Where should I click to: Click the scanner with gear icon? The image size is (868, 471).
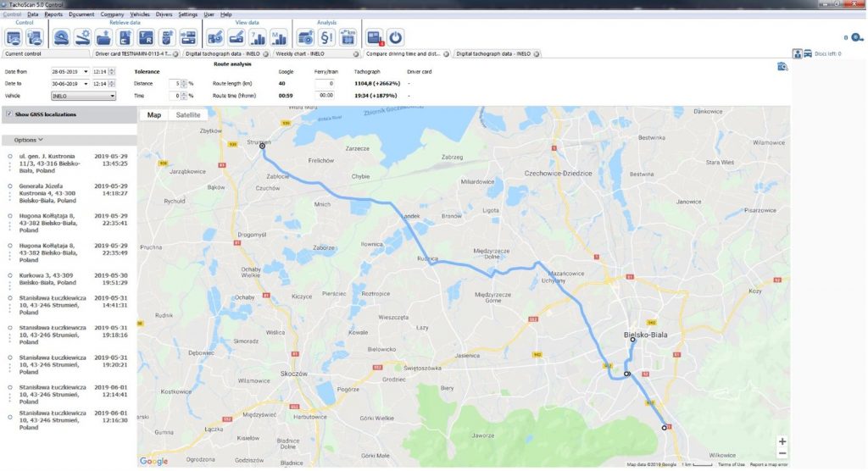click(82, 37)
